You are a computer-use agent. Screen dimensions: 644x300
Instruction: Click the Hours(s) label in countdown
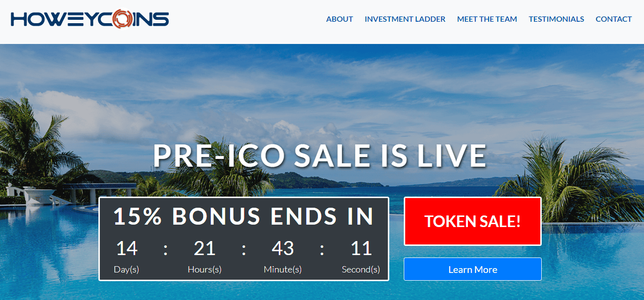[x=205, y=270]
